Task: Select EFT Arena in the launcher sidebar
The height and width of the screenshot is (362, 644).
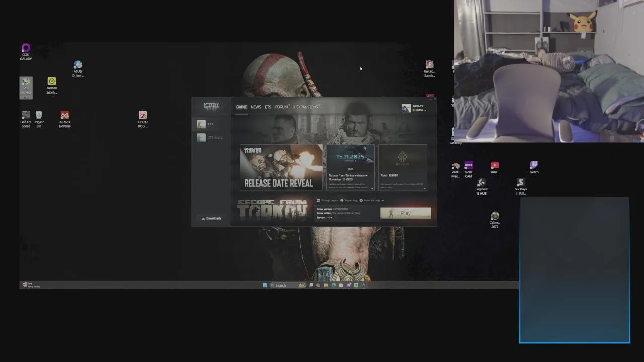Action: coord(211,138)
